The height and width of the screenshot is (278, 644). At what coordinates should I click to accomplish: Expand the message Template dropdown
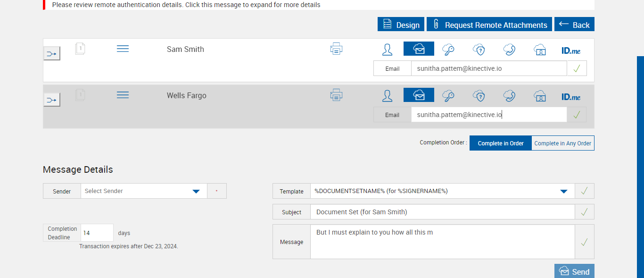(x=563, y=191)
